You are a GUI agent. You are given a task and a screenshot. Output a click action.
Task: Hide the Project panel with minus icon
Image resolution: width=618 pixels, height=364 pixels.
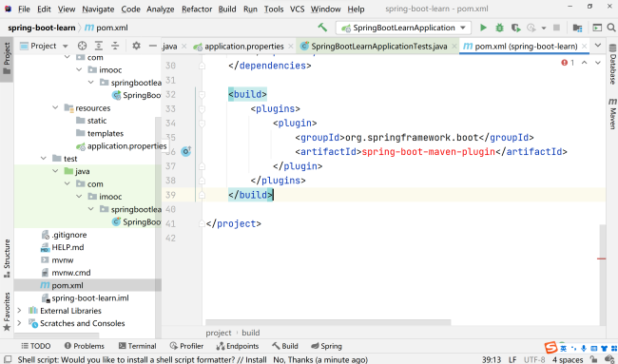[x=153, y=46]
